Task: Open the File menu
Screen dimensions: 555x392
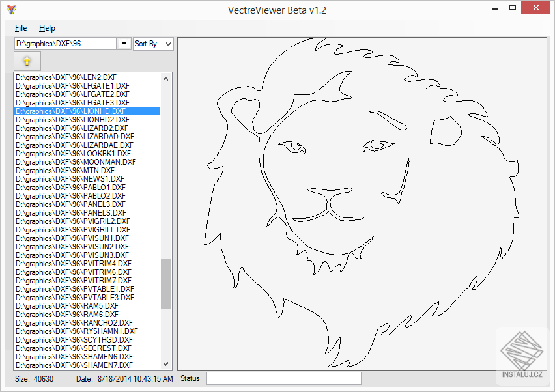Action: [x=20, y=28]
